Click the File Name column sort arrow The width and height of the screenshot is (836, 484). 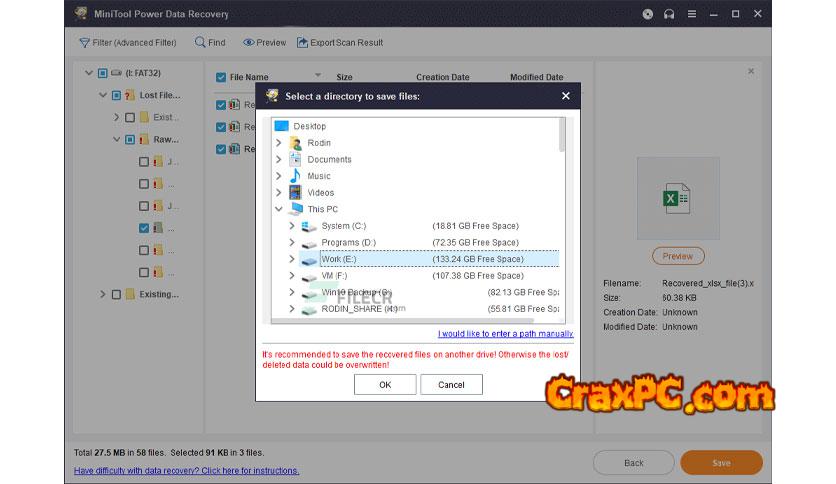318,75
